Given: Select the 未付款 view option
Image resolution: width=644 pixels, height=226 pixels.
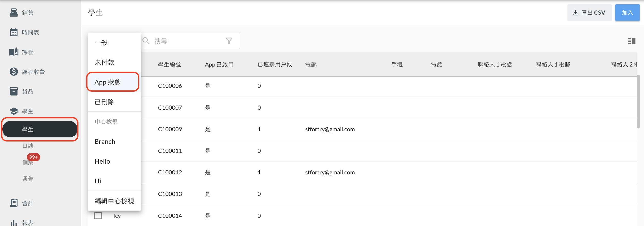Looking at the screenshot, I should [114, 62].
